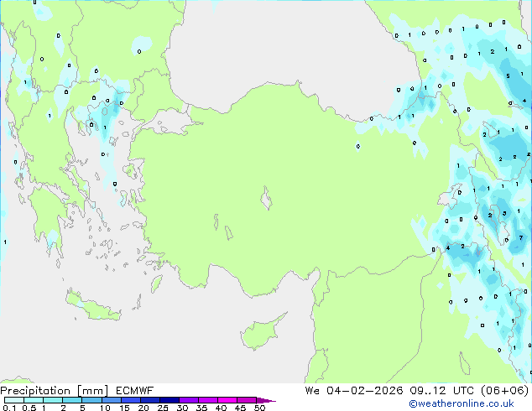This screenshot has height=411, width=532.
Task: Click the precipitation value 7 near Lake Urmia
Action: [x=520, y=238]
